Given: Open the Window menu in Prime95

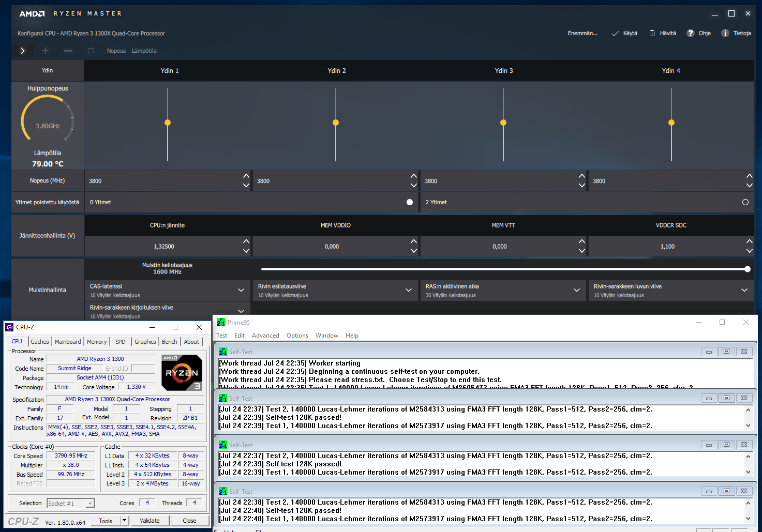Looking at the screenshot, I should click(x=327, y=336).
